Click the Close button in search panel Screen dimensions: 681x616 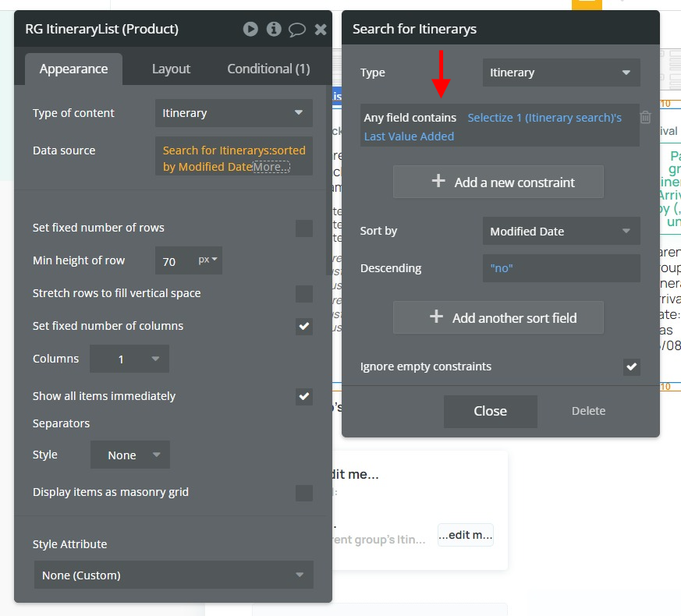491,411
